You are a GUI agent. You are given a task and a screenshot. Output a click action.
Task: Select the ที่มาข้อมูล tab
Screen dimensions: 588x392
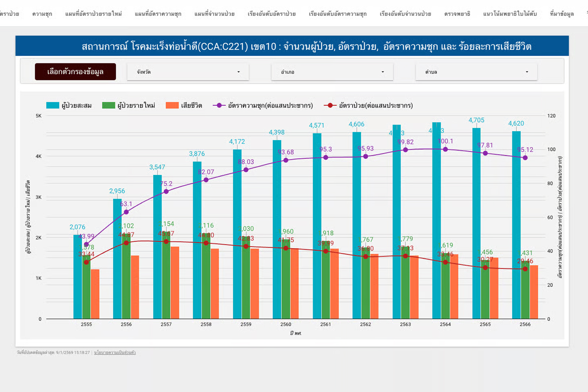pos(561,14)
